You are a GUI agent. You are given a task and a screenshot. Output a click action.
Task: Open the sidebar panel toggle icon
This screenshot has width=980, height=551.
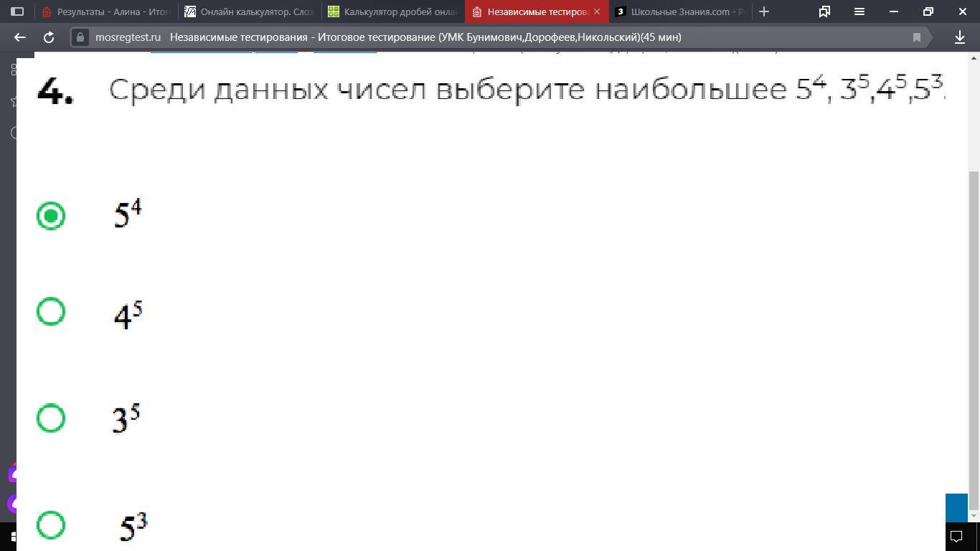(17, 11)
